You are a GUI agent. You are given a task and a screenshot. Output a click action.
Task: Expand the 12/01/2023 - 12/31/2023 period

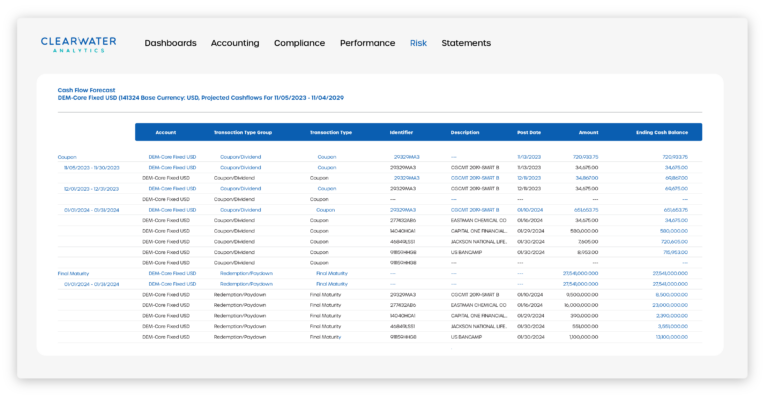pos(92,189)
